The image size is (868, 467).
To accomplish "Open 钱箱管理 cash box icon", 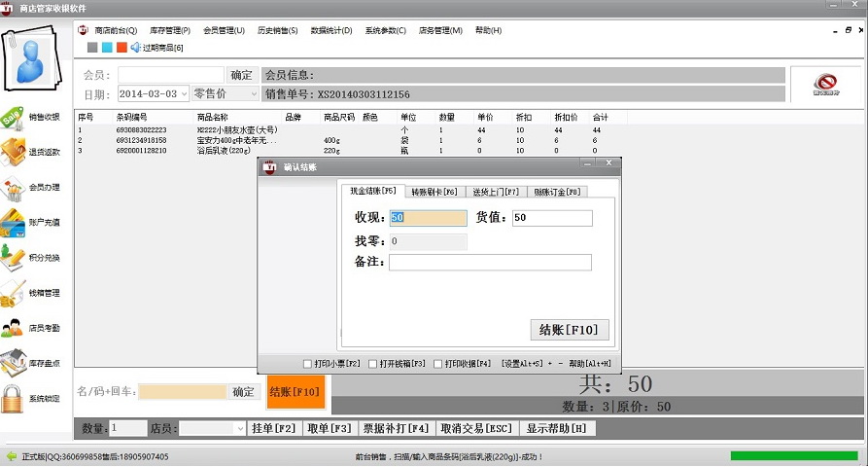I will [14, 293].
